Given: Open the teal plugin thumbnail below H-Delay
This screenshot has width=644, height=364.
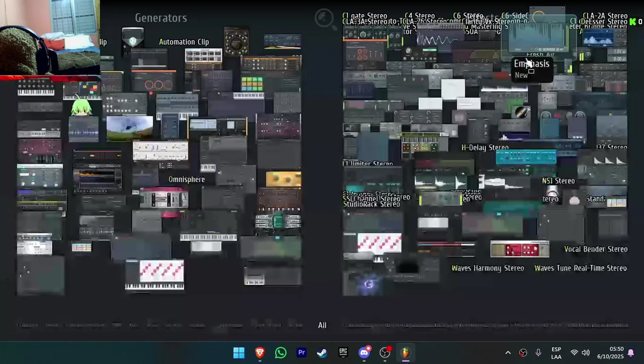Looking at the screenshot, I should (x=526, y=157).
